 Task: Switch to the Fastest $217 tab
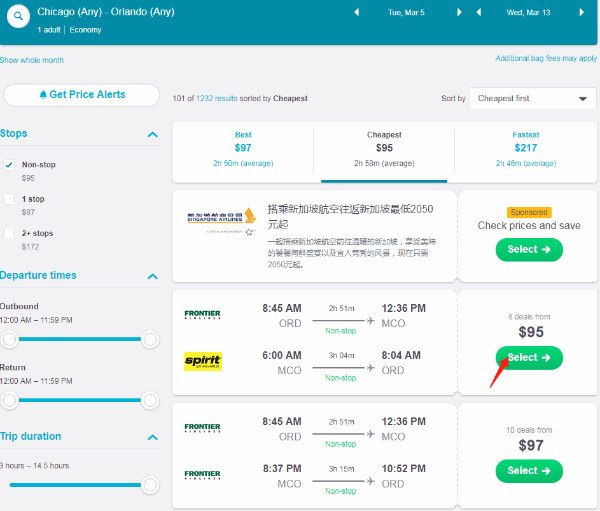(x=526, y=149)
